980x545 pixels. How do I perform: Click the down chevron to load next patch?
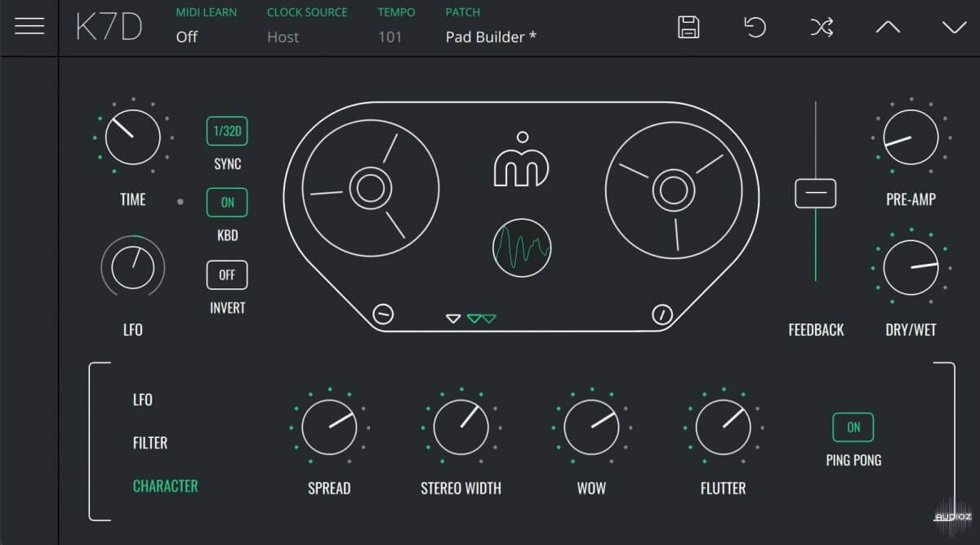(952, 27)
